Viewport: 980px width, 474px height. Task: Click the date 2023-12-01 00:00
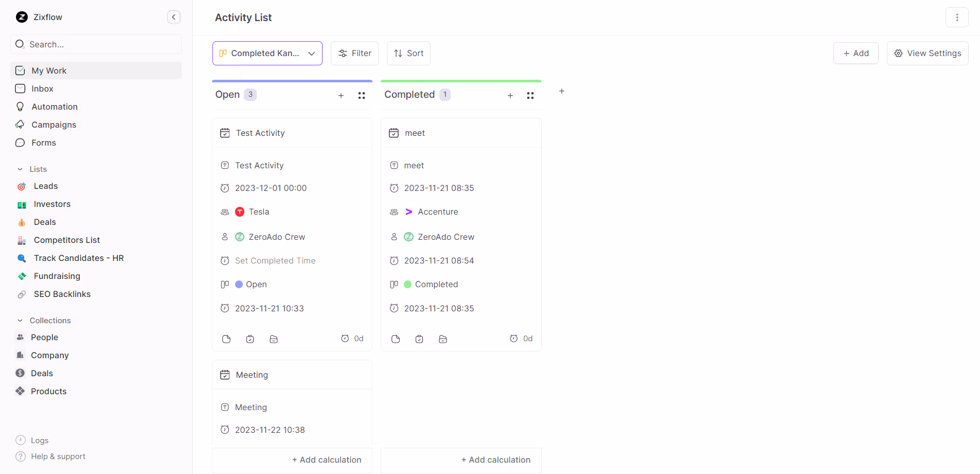pyautogui.click(x=271, y=188)
